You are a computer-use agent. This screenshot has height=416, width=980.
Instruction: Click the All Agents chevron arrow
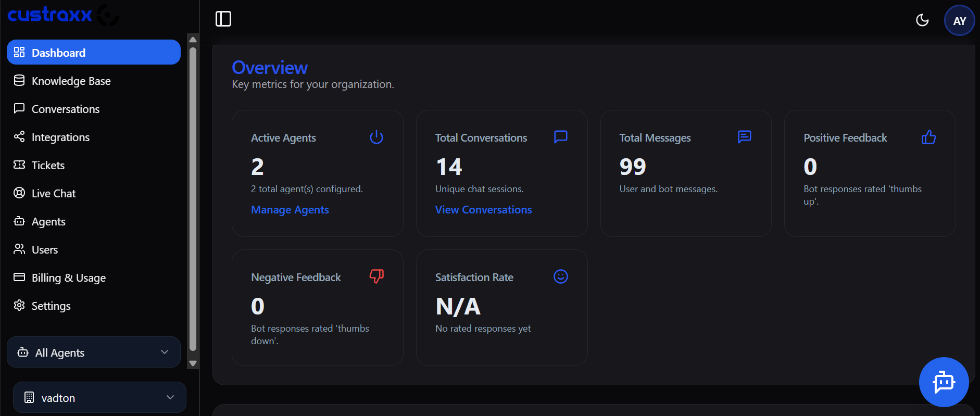point(165,352)
